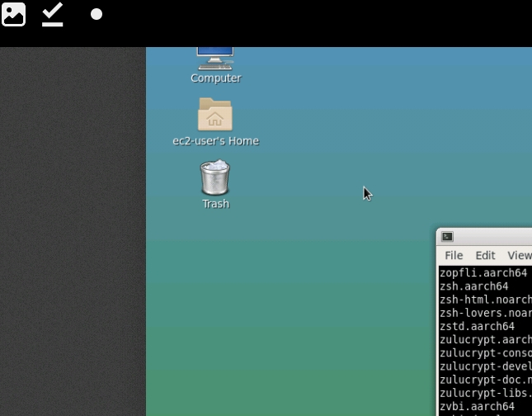
Task: Click the white dot icon in top bar
Action: coord(97,14)
